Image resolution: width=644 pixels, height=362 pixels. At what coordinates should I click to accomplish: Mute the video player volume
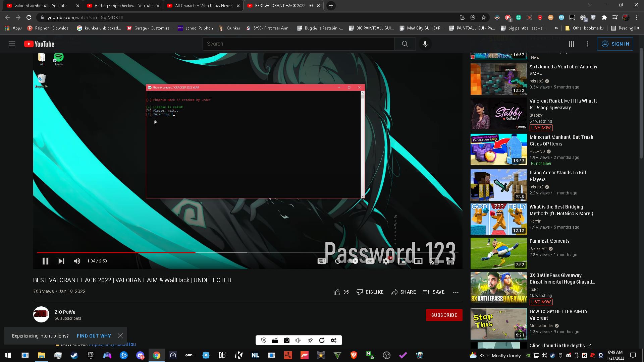pyautogui.click(x=77, y=261)
